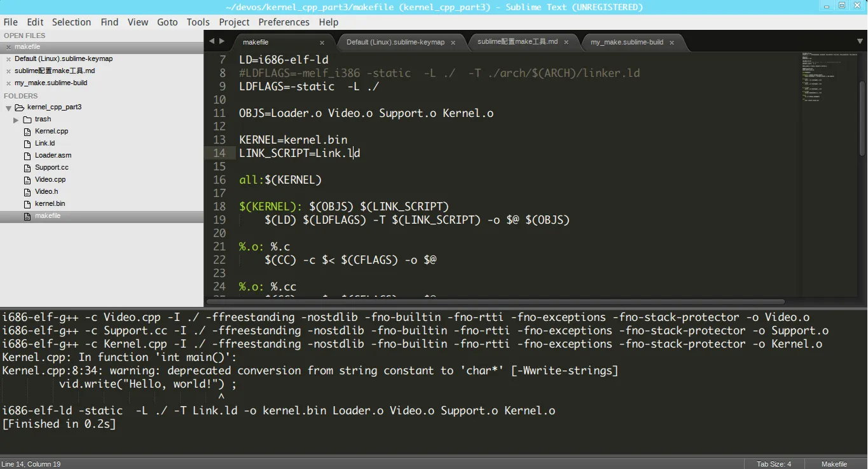Close the makefile tab
The width and height of the screenshot is (868, 469).
(x=322, y=43)
